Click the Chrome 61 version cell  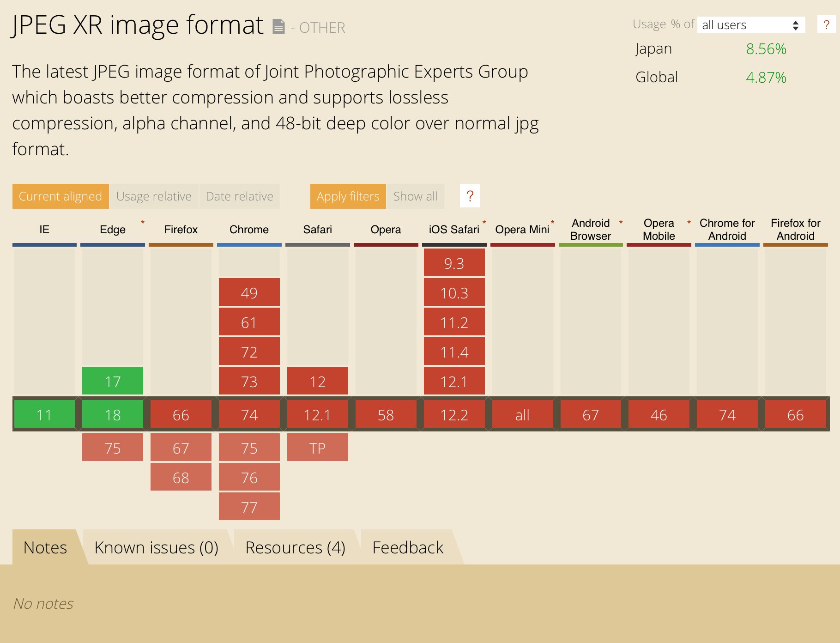[x=249, y=322]
